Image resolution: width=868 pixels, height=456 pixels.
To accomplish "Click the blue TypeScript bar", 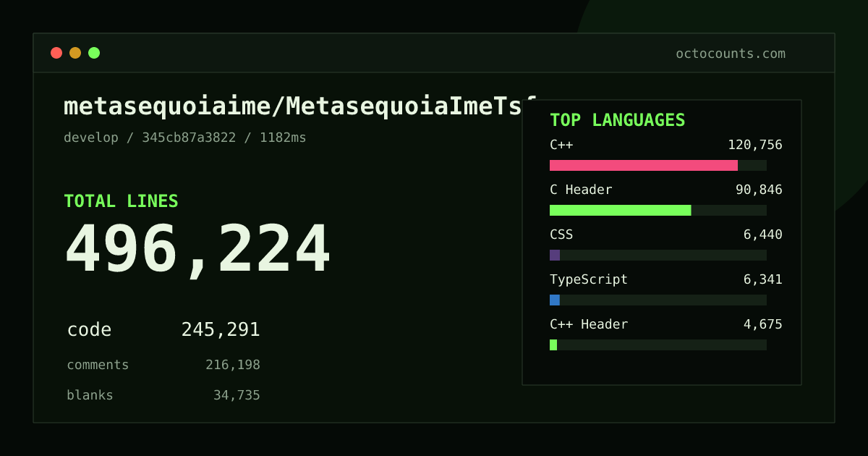I will point(555,300).
